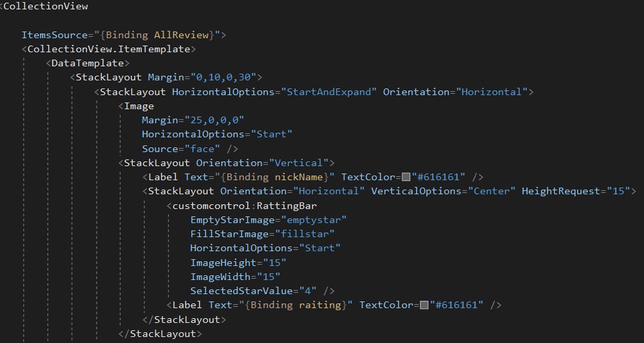
Task: Click the SelectedStarValue "4"
Action: [308, 291]
